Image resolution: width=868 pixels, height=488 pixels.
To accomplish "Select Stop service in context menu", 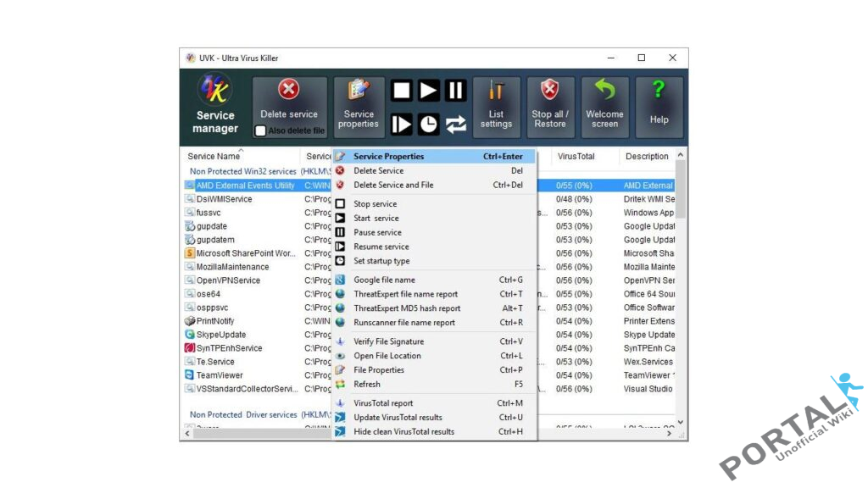I will [435, 203].
